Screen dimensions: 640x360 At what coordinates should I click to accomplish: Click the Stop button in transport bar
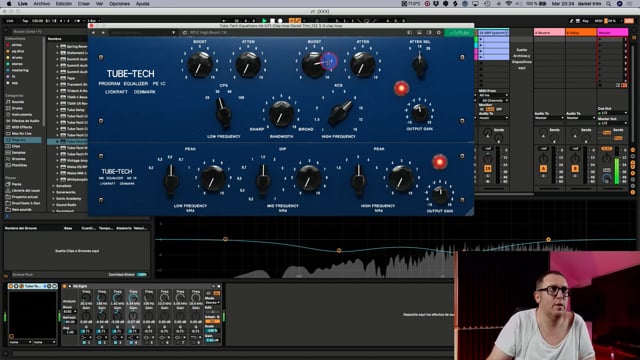(272, 20)
